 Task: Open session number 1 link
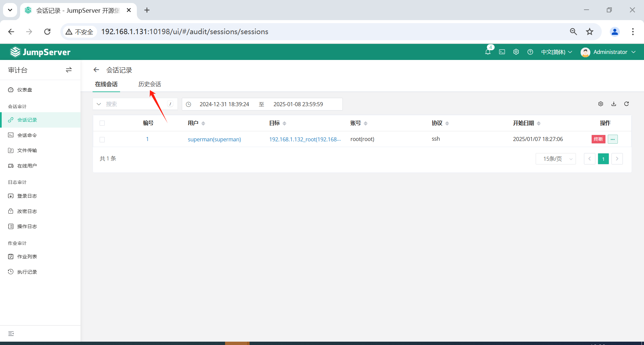147,139
